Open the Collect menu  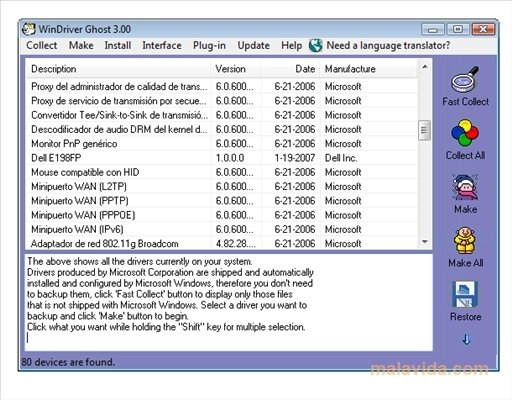(x=42, y=46)
